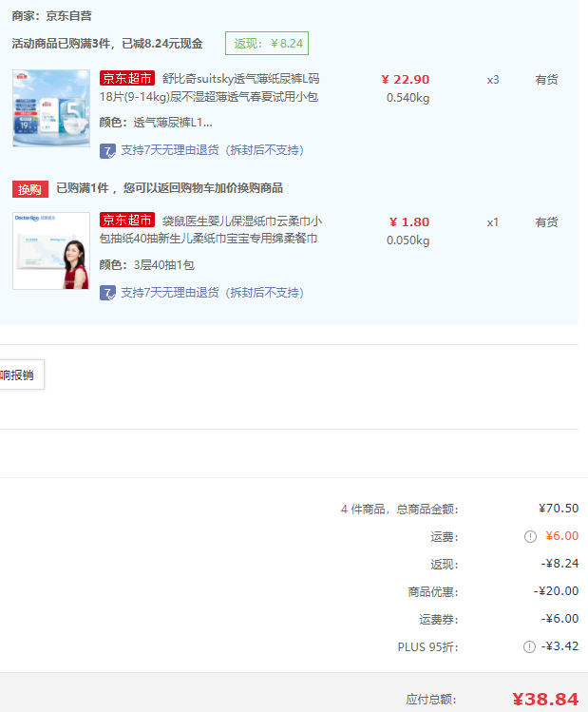588x712 pixels.
Task: Select the x1 quantity text
Action: tap(493, 222)
